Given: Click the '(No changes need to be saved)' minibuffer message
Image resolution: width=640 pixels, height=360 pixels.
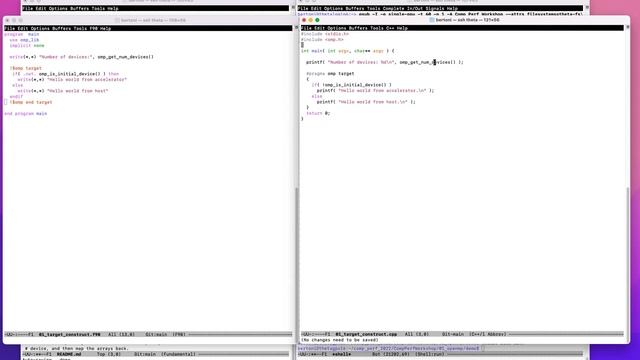Looking at the screenshot, I should click(340, 340).
